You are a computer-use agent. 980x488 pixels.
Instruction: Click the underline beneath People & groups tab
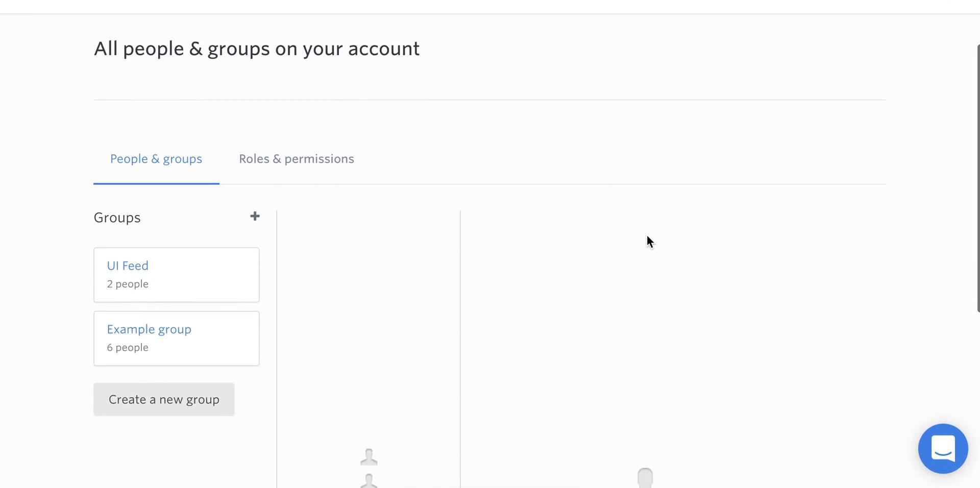point(156,183)
